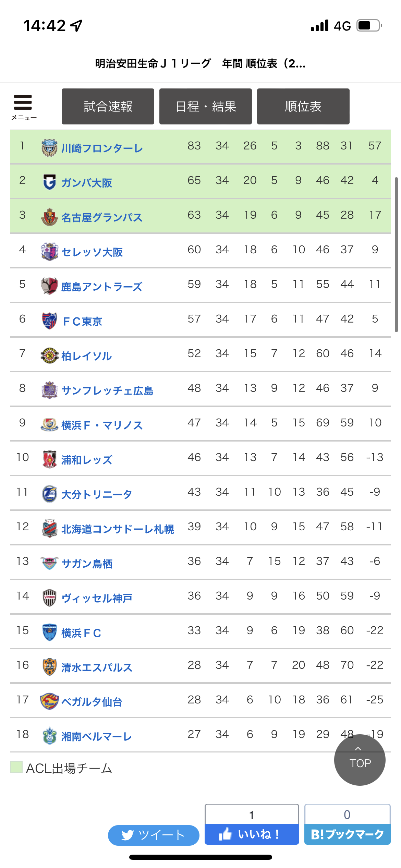The width and height of the screenshot is (401, 868).
Task: Share the page with the ツイート button
Action: [x=154, y=835]
